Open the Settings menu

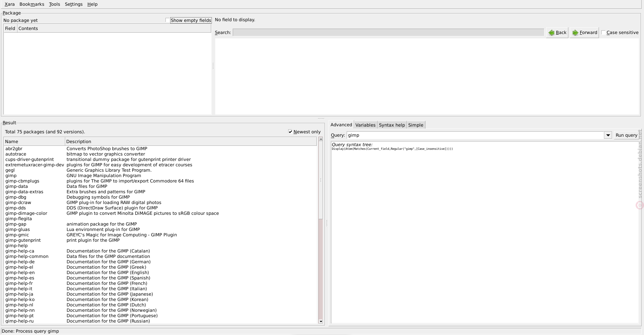tap(74, 4)
